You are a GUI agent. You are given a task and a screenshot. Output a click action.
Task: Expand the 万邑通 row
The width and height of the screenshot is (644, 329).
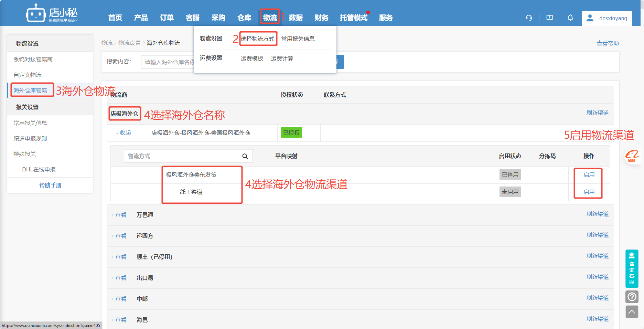118,215
